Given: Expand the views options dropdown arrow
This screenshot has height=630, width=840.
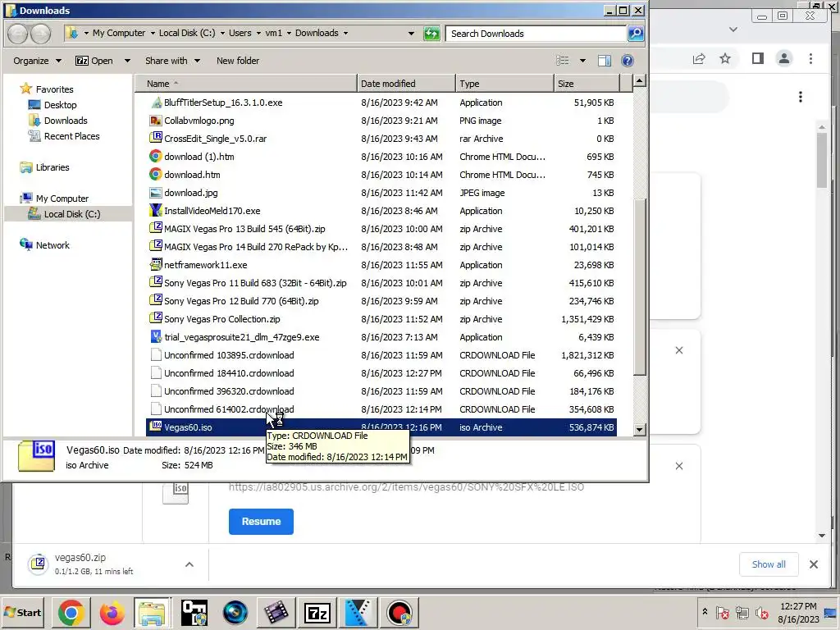Looking at the screenshot, I should [582, 61].
